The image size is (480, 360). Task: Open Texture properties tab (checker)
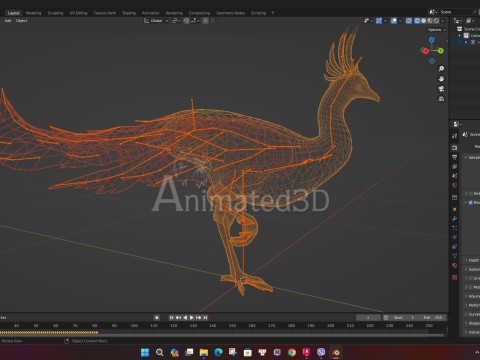click(x=455, y=277)
